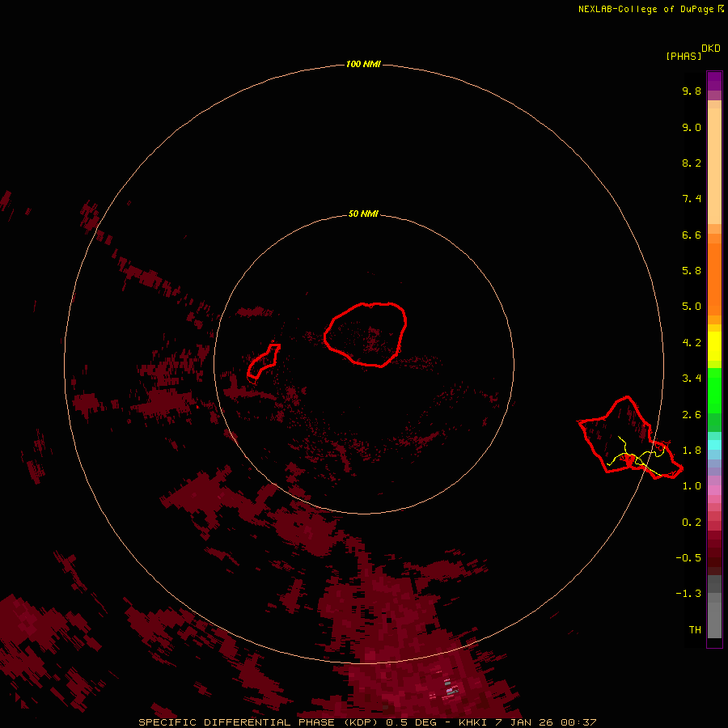Click the -0.5 value on the scale
This screenshot has width=728, height=728.
[x=688, y=558]
